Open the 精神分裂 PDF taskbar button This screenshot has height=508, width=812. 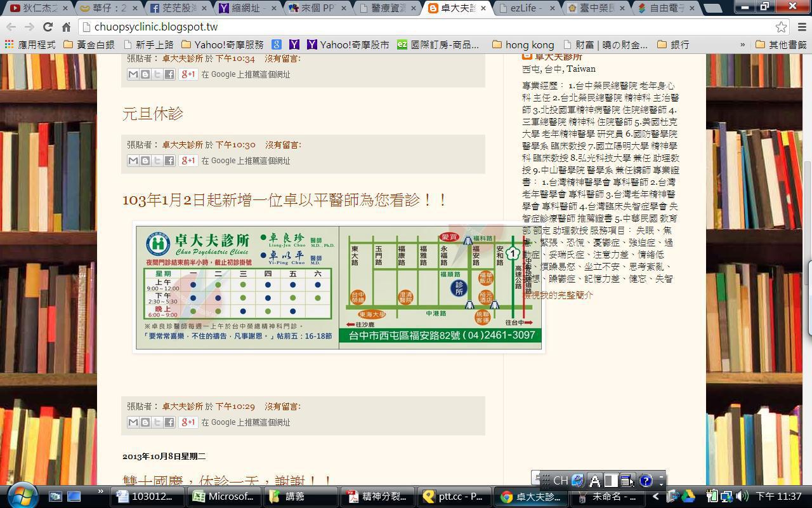pos(377,497)
